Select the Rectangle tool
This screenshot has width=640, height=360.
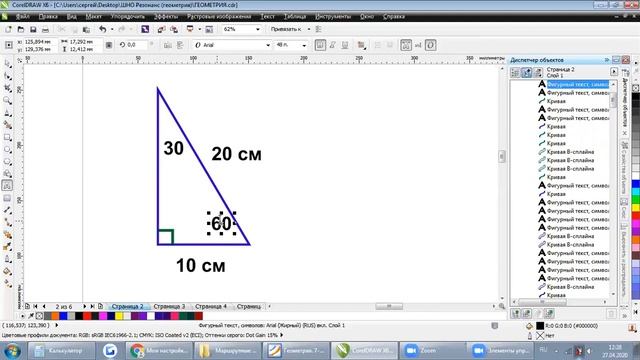click(x=7, y=138)
